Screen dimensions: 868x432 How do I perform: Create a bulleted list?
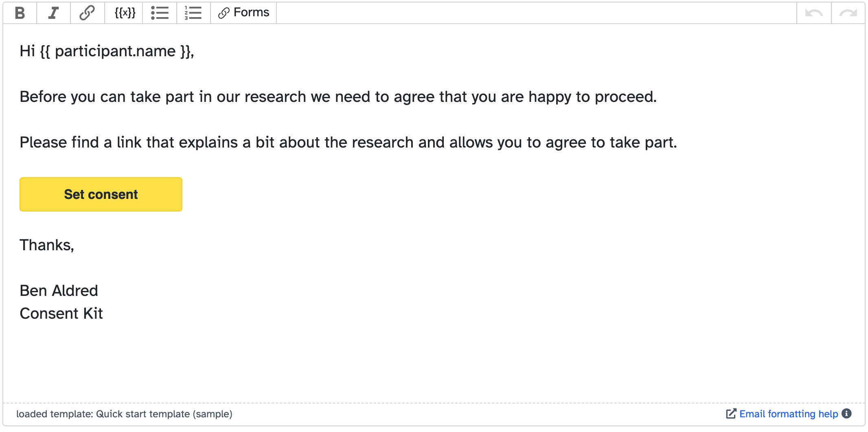coord(160,13)
